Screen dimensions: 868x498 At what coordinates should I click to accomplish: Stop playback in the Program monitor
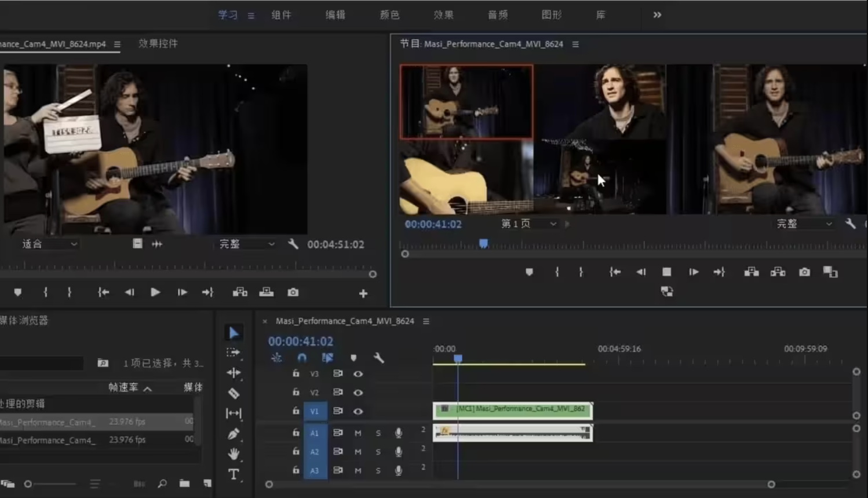[667, 272]
